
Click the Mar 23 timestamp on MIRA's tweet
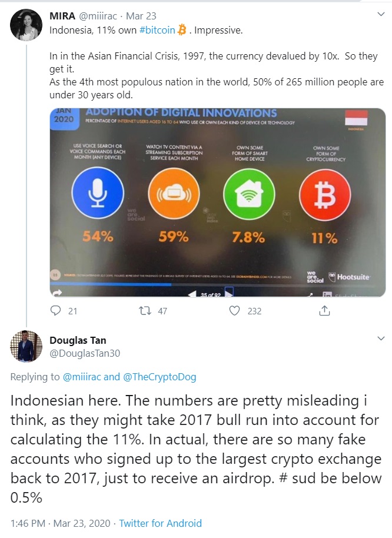(x=141, y=16)
